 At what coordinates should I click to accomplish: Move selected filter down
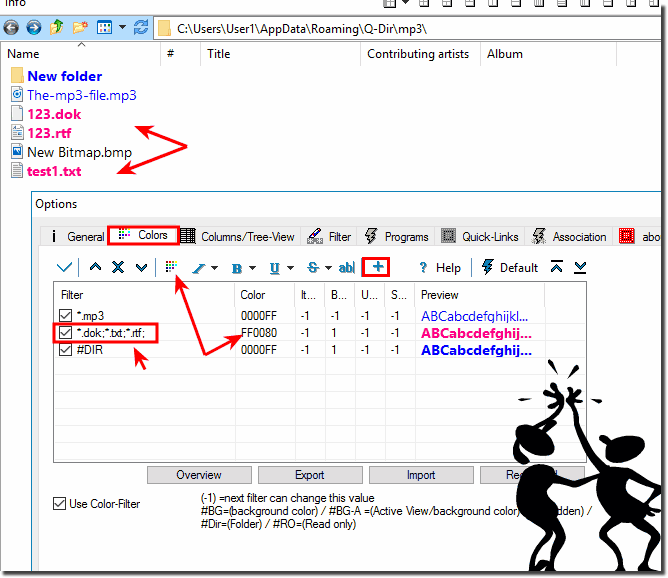coord(141,267)
